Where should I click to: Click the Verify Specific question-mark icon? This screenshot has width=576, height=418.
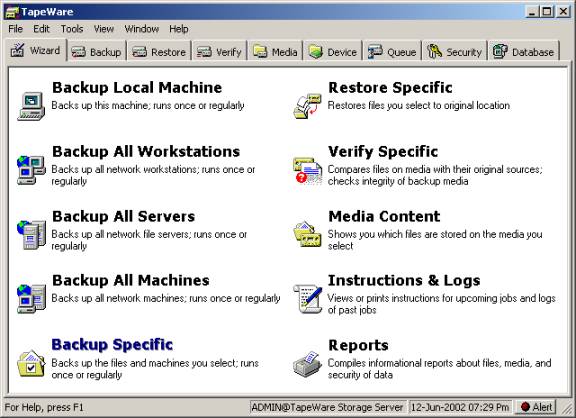click(x=307, y=170)
